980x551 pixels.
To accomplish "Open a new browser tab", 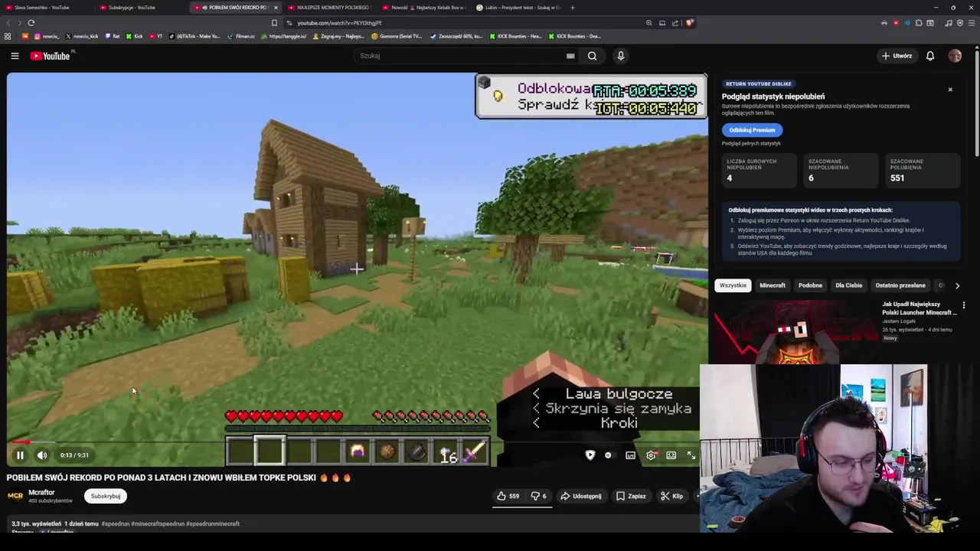I will pos(573,8).
